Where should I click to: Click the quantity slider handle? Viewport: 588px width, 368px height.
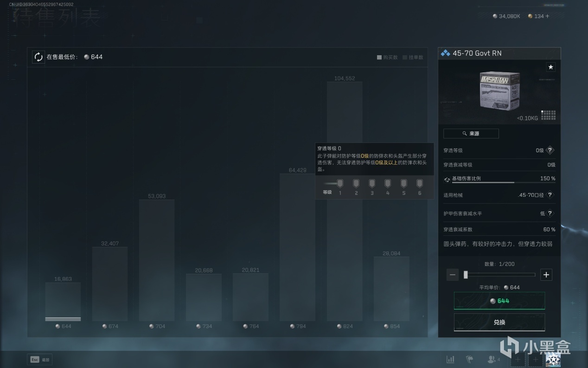[x=466, y=275]
